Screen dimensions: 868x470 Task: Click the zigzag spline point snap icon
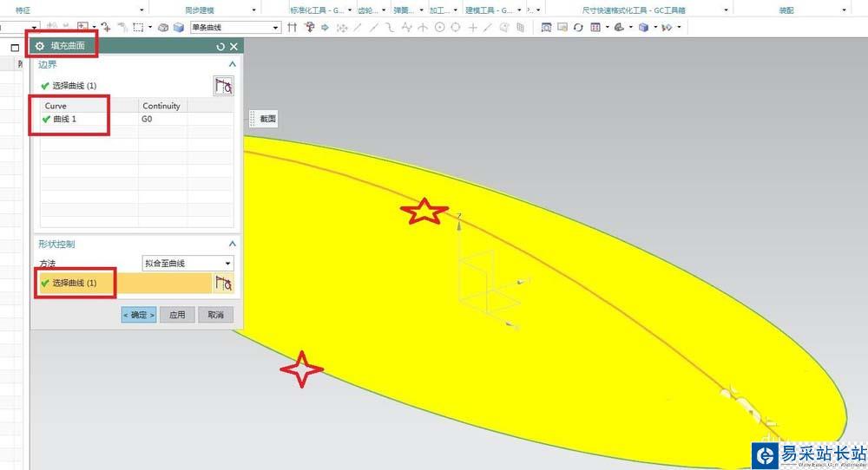pyautogui.click(x=407, y=27)
